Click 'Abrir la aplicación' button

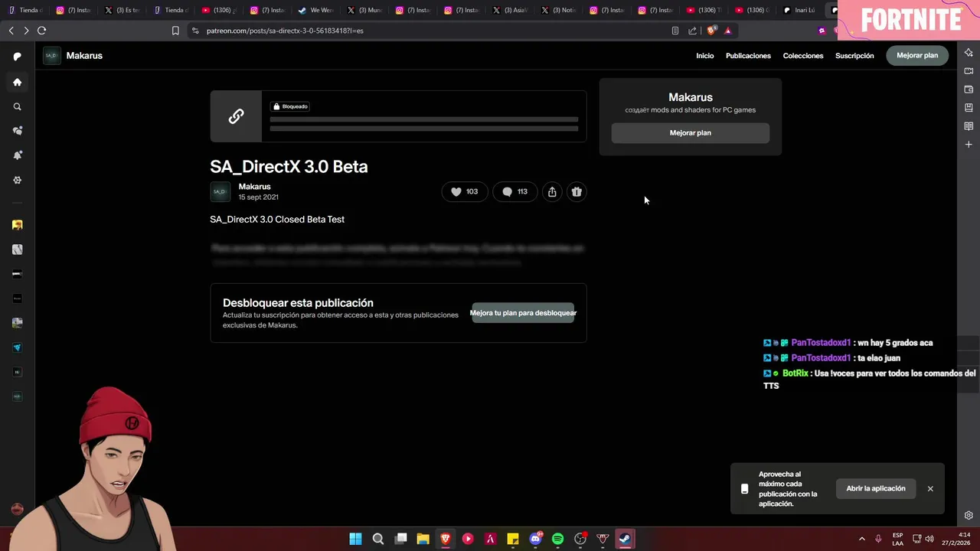[876, 488]
